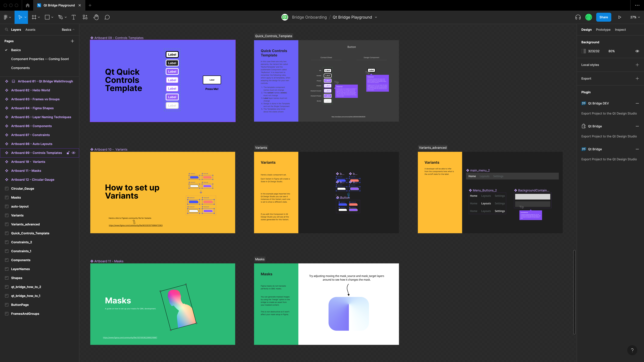The height and width of the screenshot is (362, 644).
Task: Remove the Qt Bridge DEV plugin
Action: tap(637, 103)
